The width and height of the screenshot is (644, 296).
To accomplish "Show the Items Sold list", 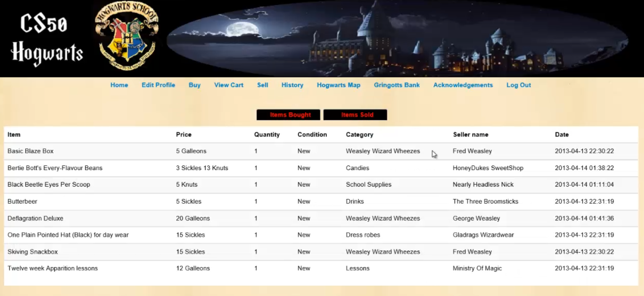I will tap(355, 115).
